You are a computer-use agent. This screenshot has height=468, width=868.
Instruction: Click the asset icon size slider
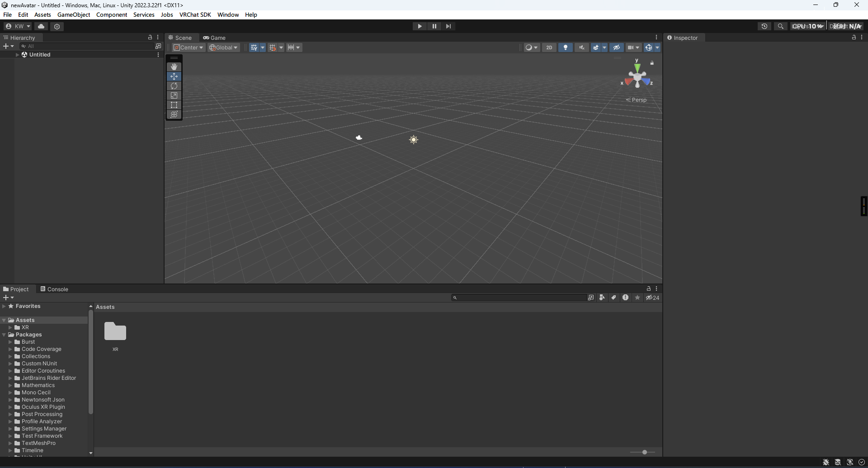pos(644,452)
